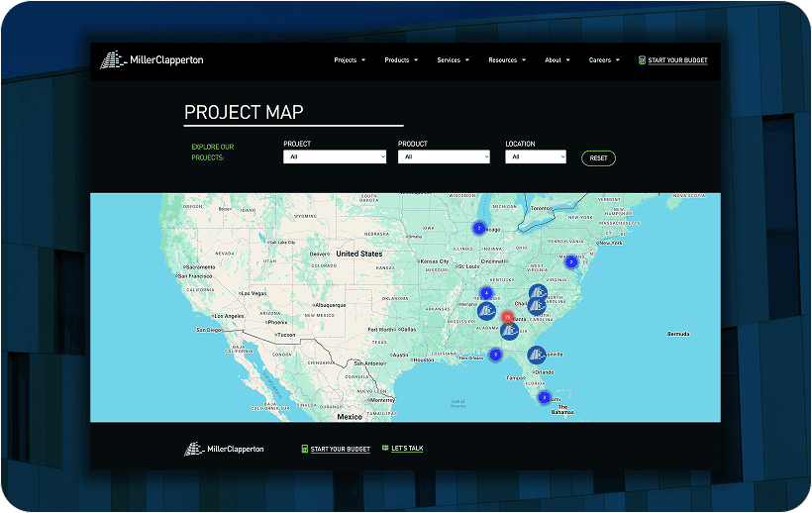Open the Careers navigation menu
The height and width of the screenshot is (513, 812).
604,60
